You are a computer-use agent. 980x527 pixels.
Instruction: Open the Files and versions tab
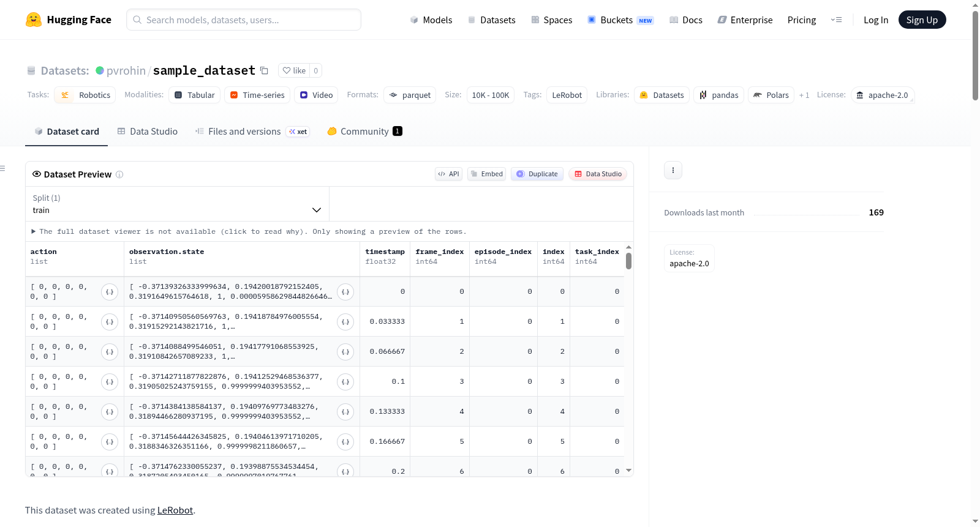click(x=252, y=132)
